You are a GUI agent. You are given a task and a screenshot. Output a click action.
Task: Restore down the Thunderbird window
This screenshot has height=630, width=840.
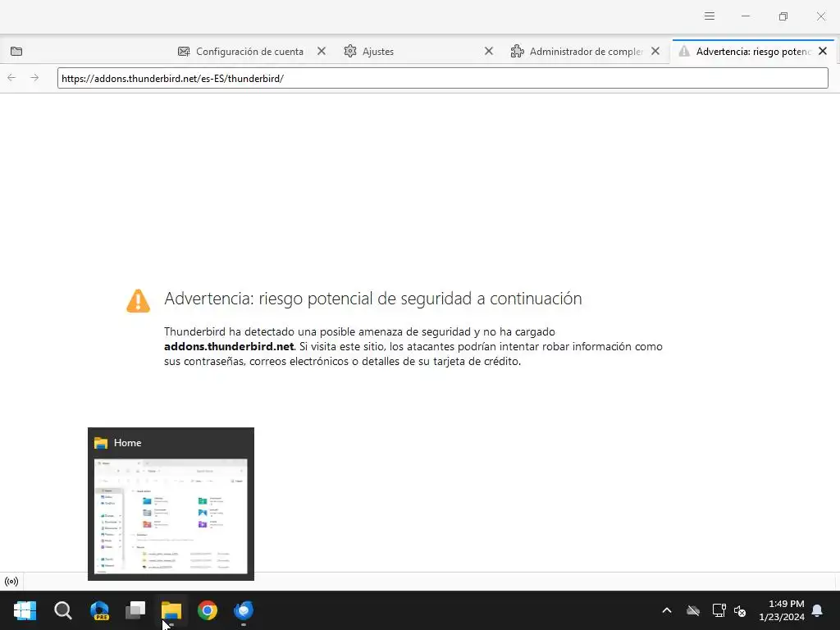click(x=783, y=16)
